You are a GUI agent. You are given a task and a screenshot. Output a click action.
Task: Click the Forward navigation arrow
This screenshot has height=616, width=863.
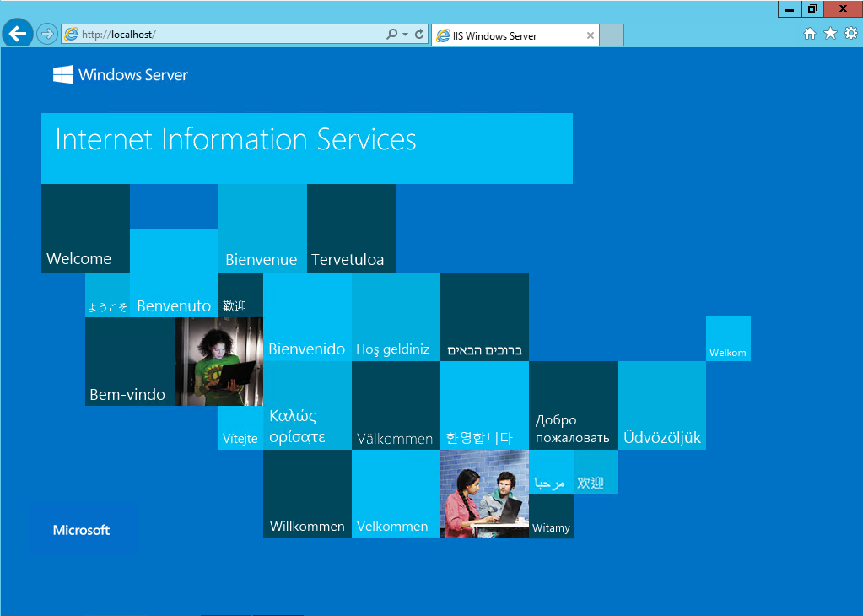point(46,35)
